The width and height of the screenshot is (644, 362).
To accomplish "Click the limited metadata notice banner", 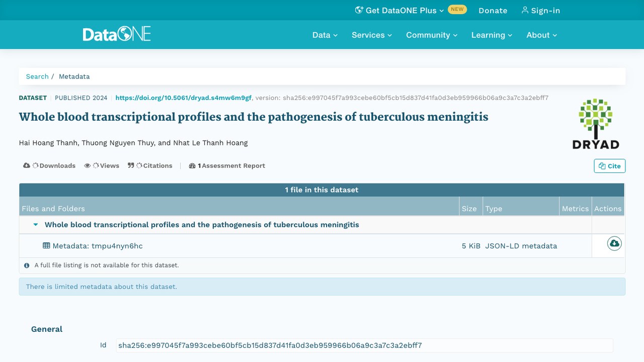I will pos(322,287).
